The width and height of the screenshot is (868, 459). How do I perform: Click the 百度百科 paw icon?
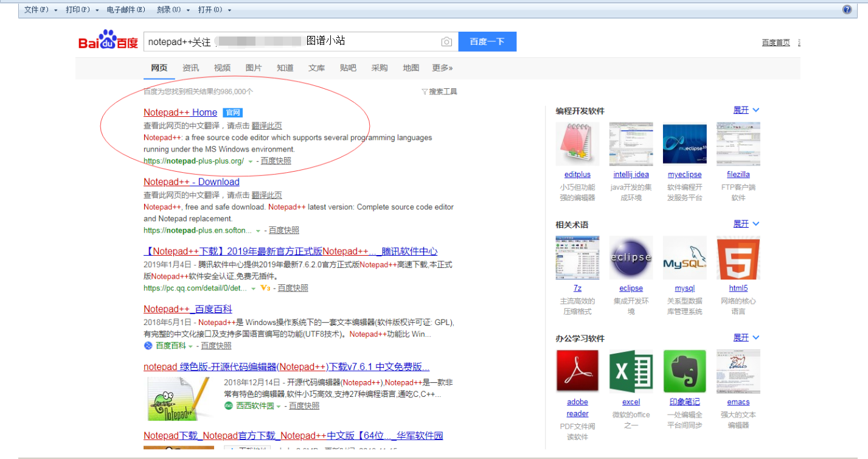(148, 346)
